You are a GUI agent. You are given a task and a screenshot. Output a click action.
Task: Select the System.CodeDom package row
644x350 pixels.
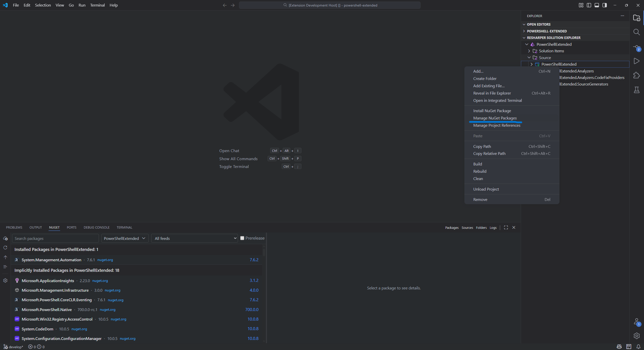coord(137,329)
